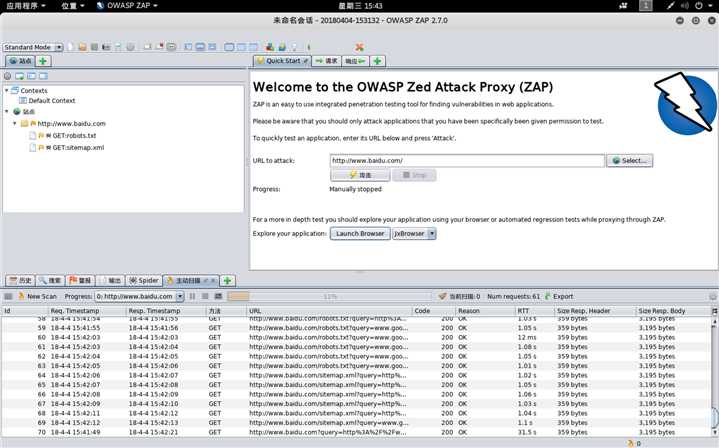Image resolution: width=719 pixels, height=448 pixels.
Task: Click the Options gear toolbar icon
Action: 130,47
